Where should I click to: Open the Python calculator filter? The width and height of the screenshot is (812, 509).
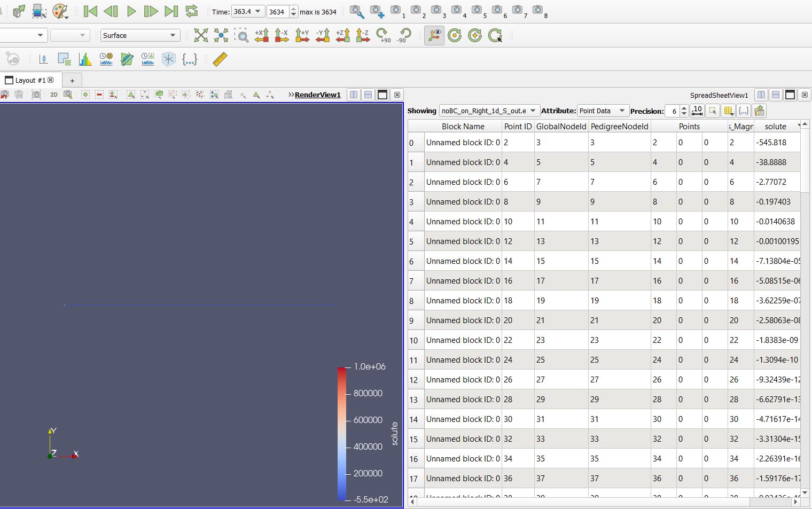[190, 59]
